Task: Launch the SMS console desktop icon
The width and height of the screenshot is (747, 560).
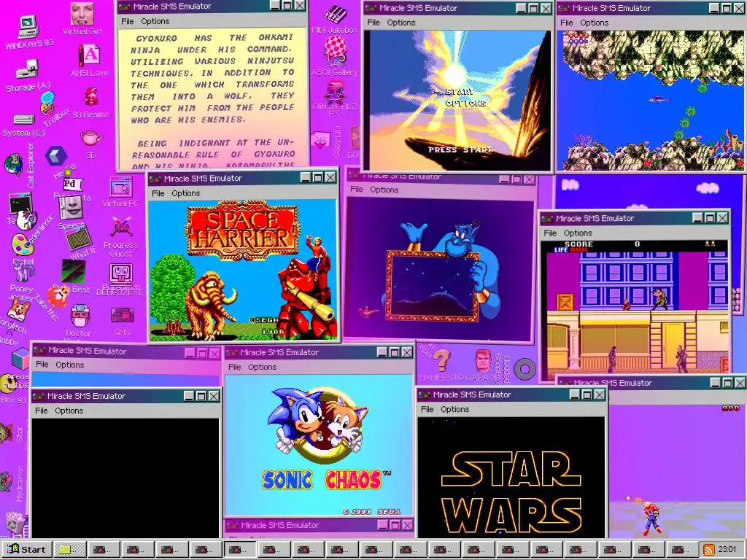Action: pos(122,315)
